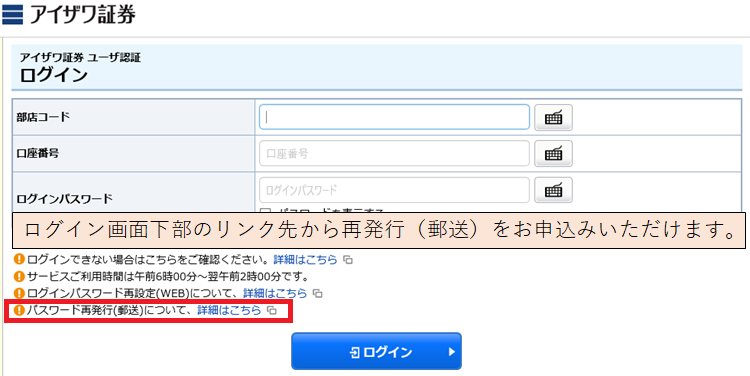Viewport: 750px width, 376px height.
Task: Open software keyboard for 口座番号 field
Action: [x=553, y=154]
